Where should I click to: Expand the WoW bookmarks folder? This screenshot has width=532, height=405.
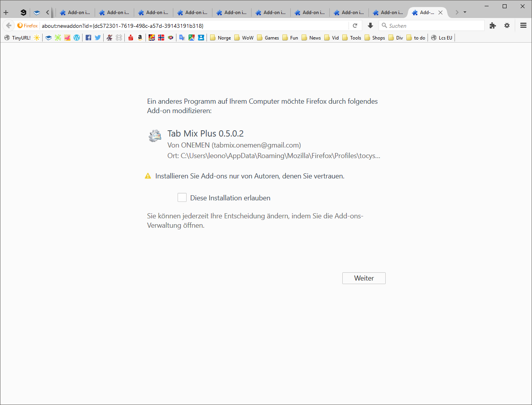point(244,38)
